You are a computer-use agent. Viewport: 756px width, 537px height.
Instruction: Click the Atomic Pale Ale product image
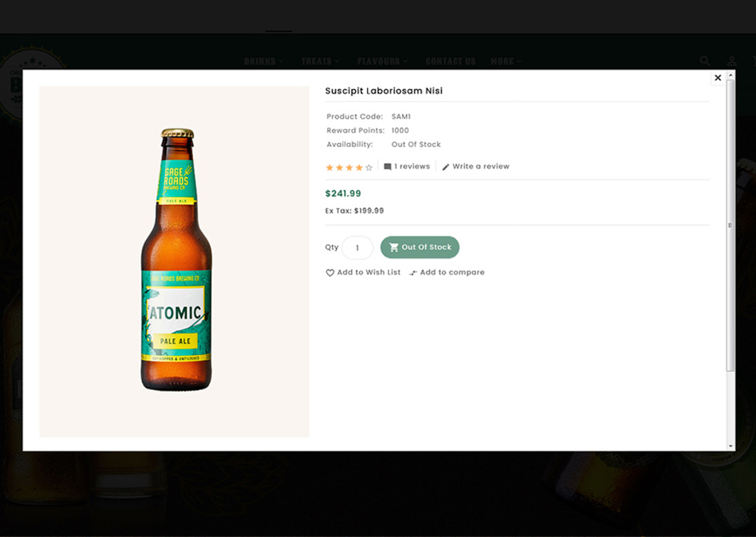175,262
